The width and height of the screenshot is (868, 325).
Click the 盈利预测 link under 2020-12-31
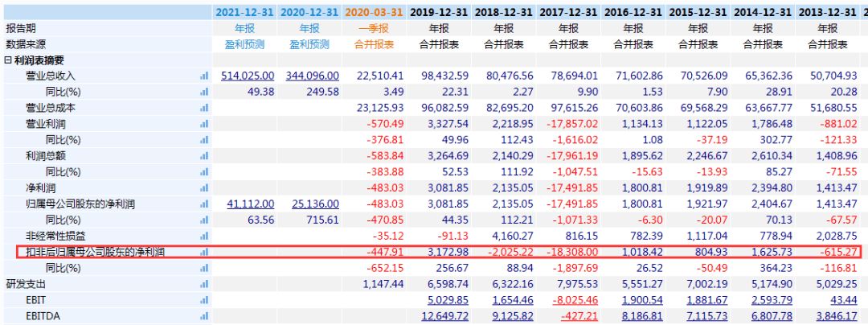[309, 45]
